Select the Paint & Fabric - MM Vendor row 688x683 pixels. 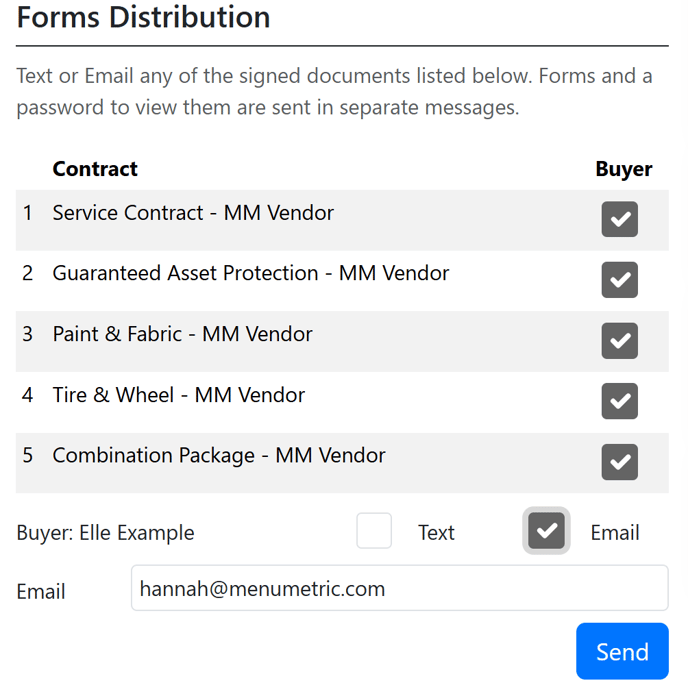click(x=182, y=334)
